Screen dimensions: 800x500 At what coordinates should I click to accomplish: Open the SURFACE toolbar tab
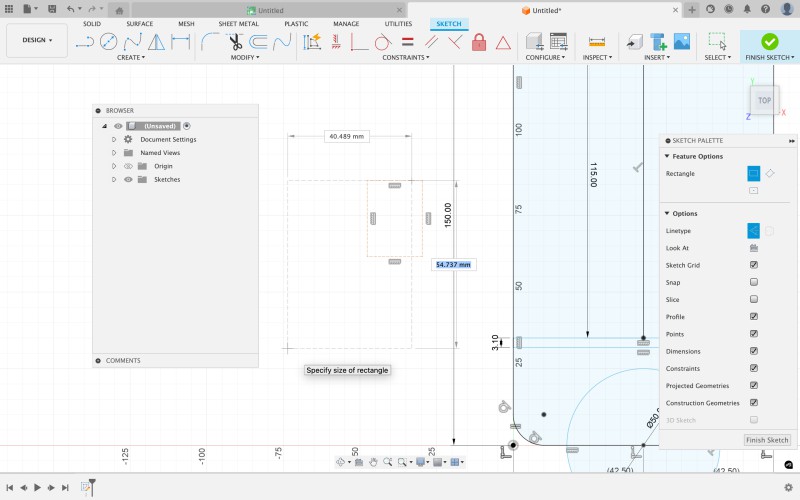[x=139, y=23]
